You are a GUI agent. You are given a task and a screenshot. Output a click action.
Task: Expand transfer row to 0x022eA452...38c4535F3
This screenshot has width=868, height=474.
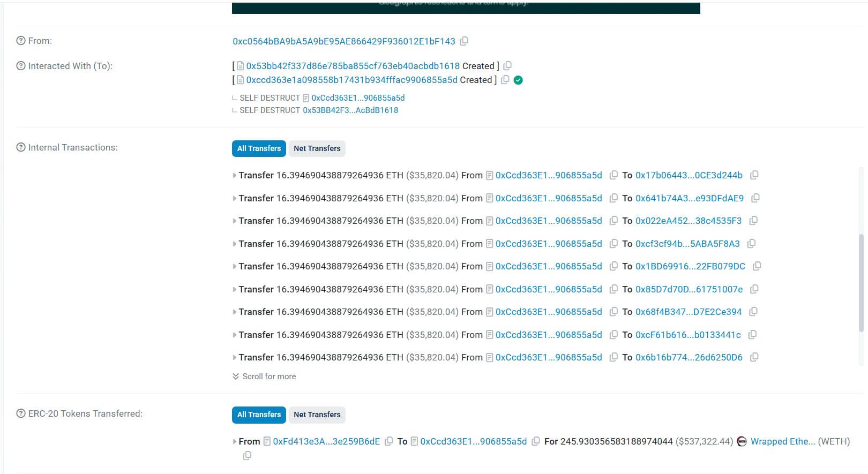point(234,221)
